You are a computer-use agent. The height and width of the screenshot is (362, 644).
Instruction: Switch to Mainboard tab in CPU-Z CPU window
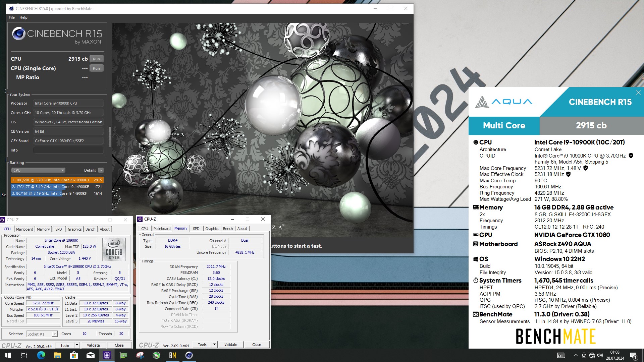point(24,229)
